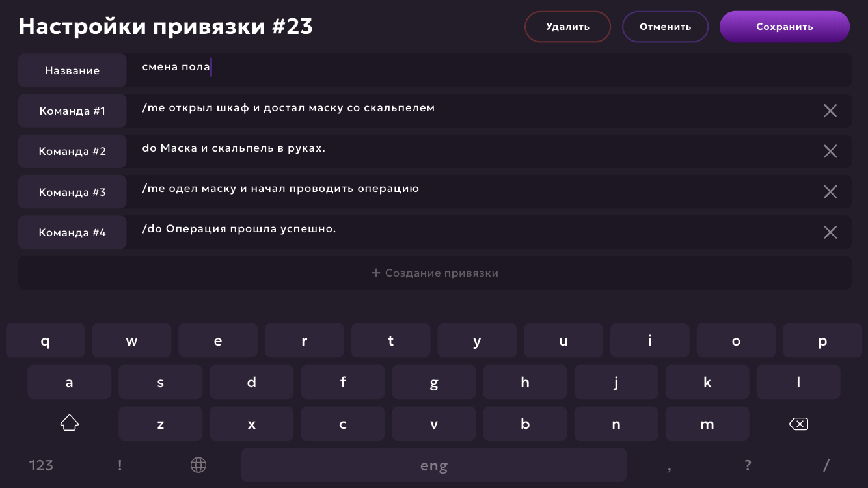Click the Сохранить button
Image resolution: width=868 pixels, height=488 pixels.
pyautogui.click(x=785, y=27)
